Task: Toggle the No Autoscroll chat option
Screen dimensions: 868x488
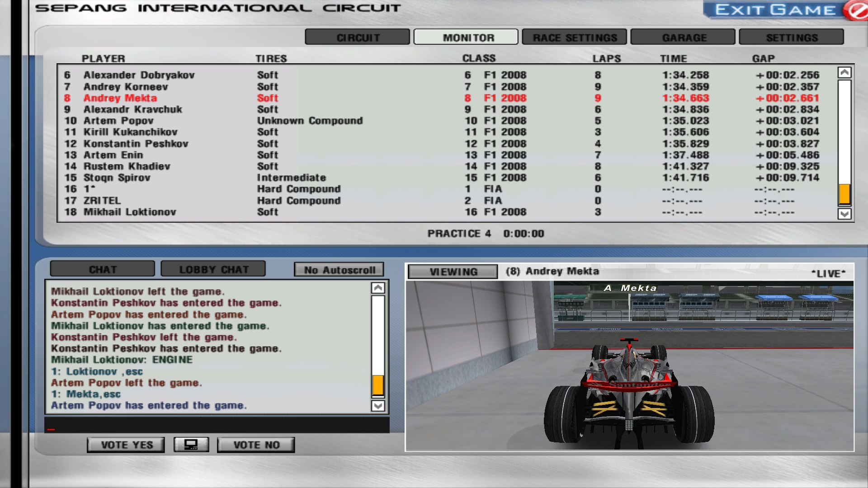Action: (339, 270)
